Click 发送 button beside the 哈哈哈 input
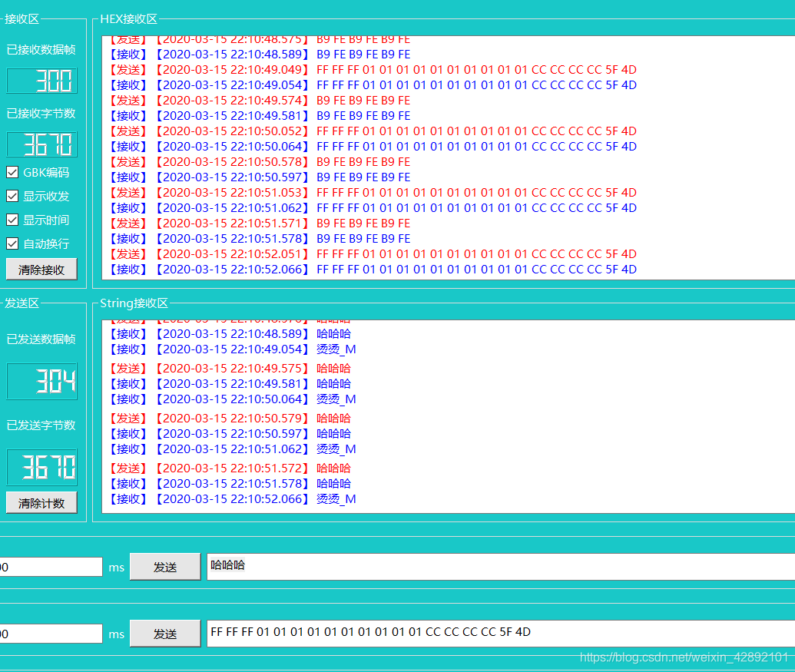The height and width of the screenshot is (672, 795). (x=165, y=567)
